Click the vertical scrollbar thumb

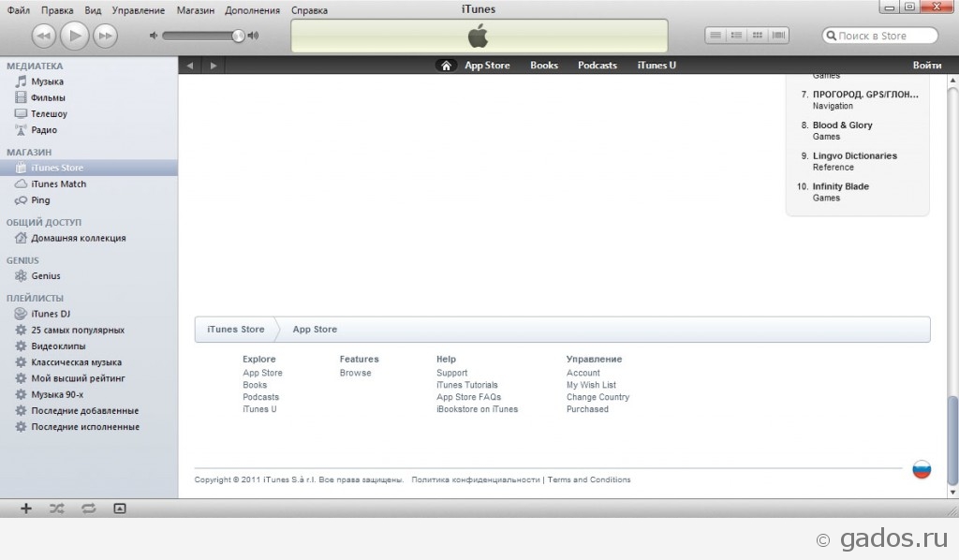point(952,439)
